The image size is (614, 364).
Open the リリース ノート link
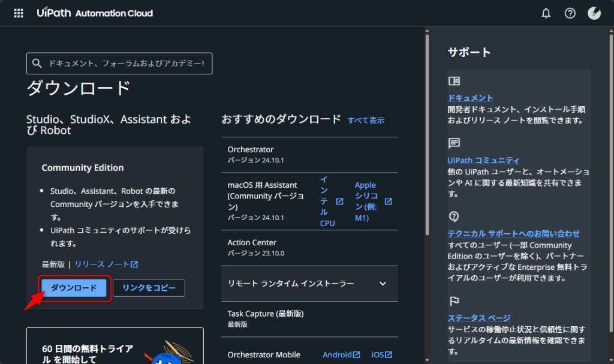tap(102, 264)
